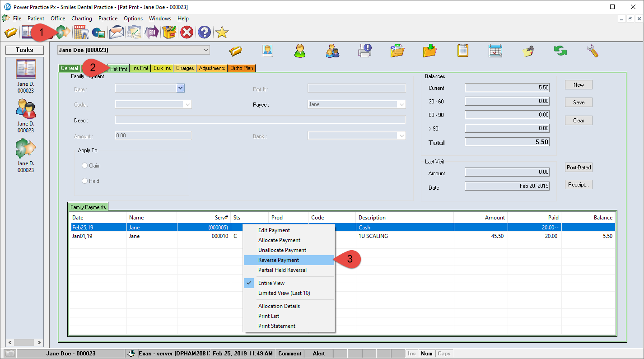Select the Claim radio button
The width and height of the screenshot is (644, 359).
click(84, 166)
